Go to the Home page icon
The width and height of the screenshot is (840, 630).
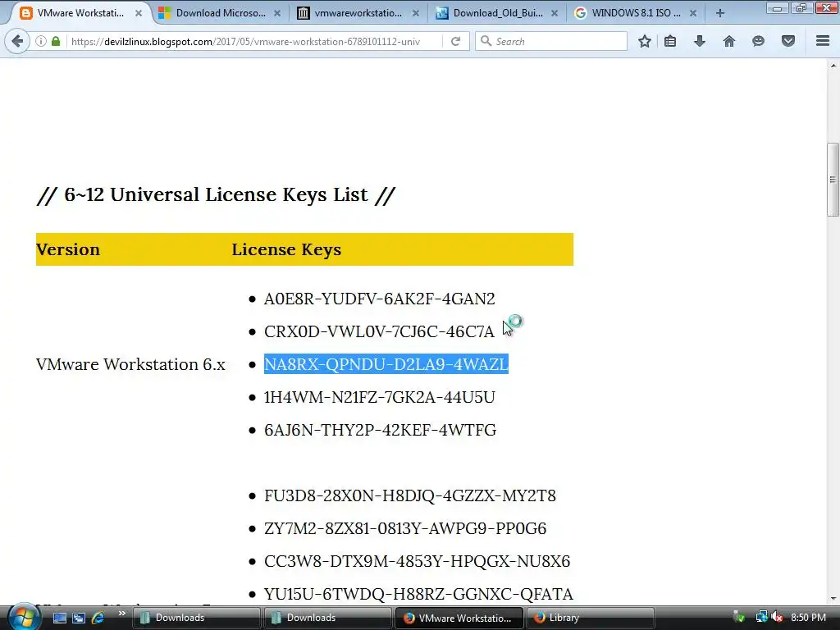click(729, 41)
